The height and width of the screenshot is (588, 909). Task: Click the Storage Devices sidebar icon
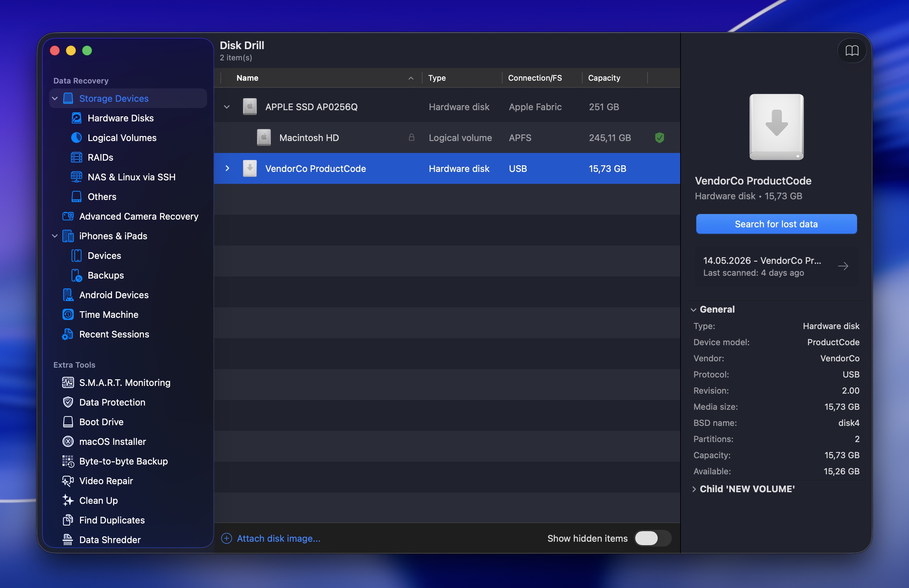click(x=68, y=99)
